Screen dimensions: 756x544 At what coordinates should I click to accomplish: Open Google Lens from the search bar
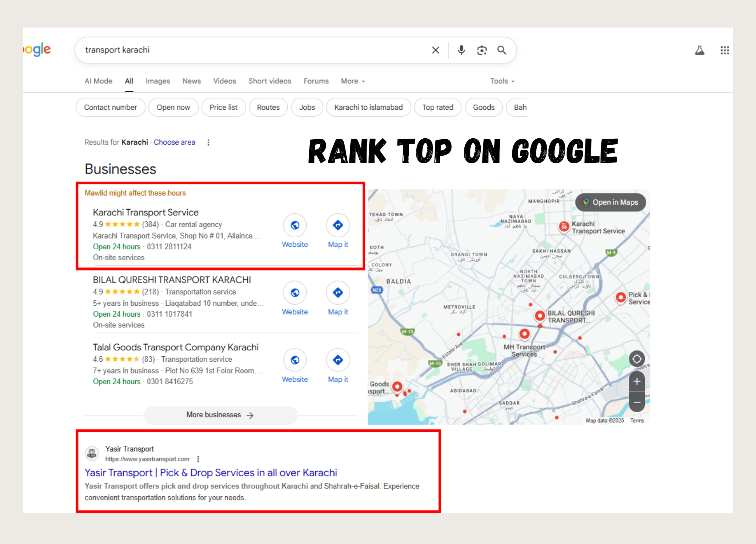tap(481, 50)
